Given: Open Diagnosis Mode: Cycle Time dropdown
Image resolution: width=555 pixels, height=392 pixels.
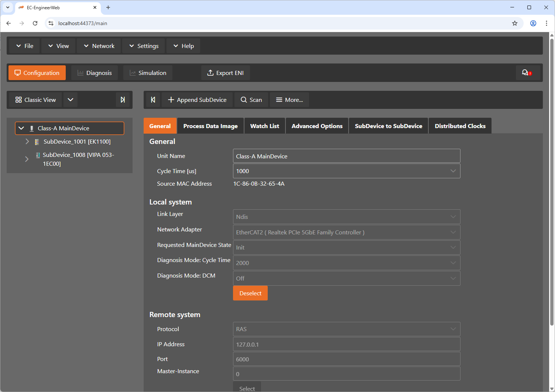Looking at the screenshot, I should pyautogui.click(x=346, y=263).
